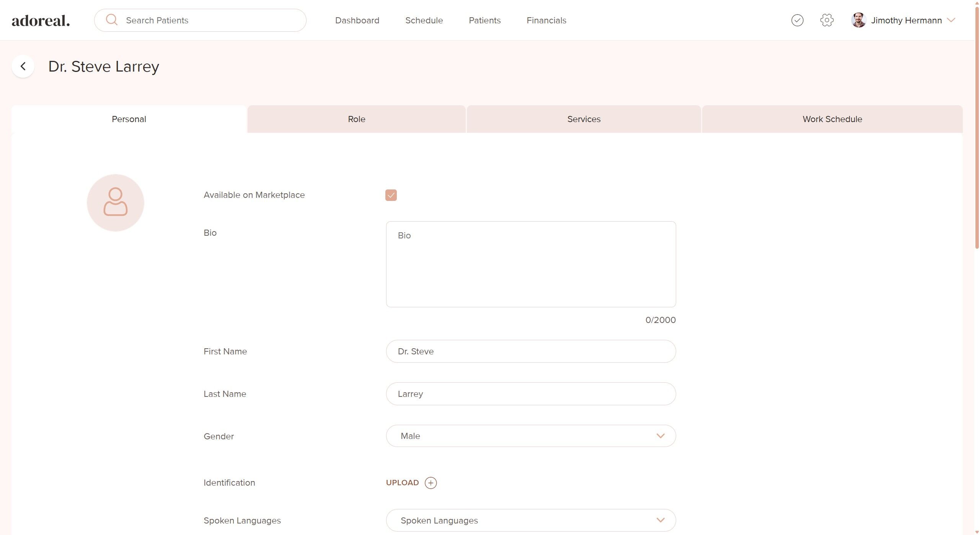Screen dimensions: 980x535
Task: Expand the Jimothy Hermann user menu
Action: point(951,20)
